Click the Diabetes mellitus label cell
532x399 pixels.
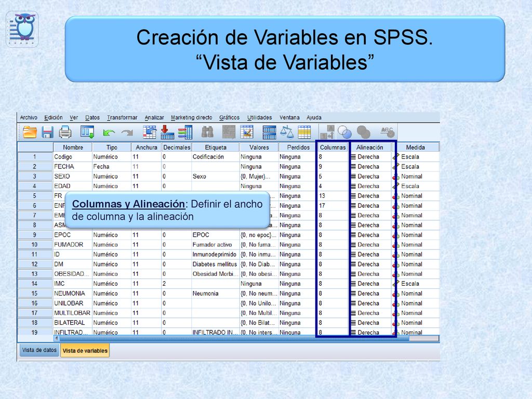coord(216,264)
